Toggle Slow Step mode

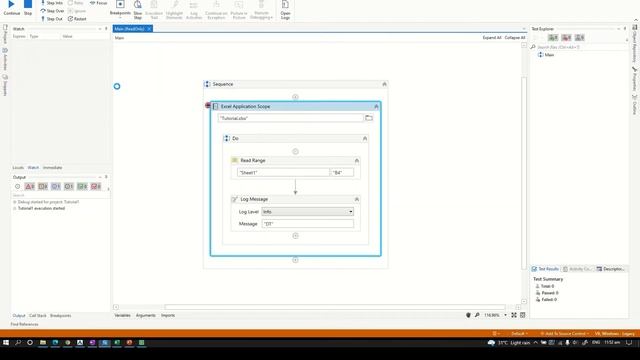(x=138, y=9)
